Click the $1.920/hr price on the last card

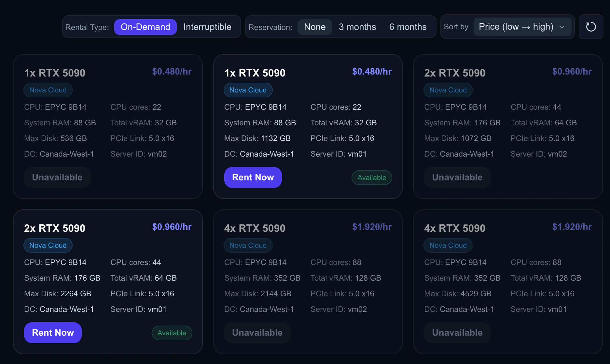(x=572, y=227)
